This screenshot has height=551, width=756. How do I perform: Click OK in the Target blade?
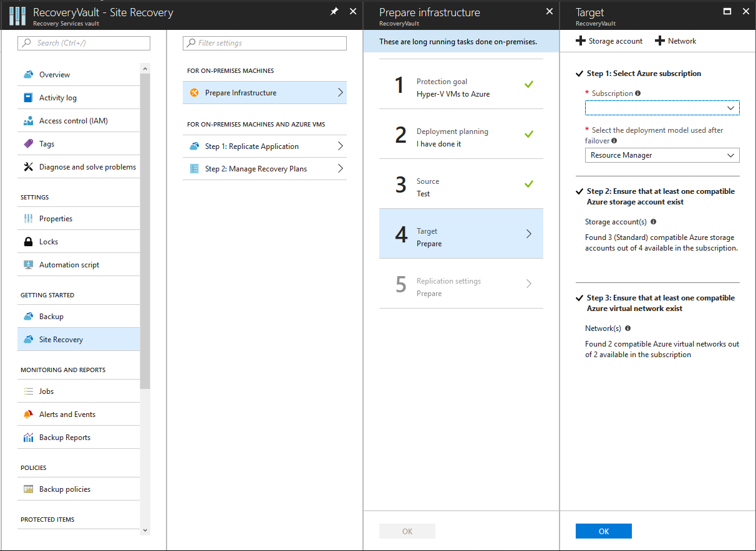[x=603, y=531]
